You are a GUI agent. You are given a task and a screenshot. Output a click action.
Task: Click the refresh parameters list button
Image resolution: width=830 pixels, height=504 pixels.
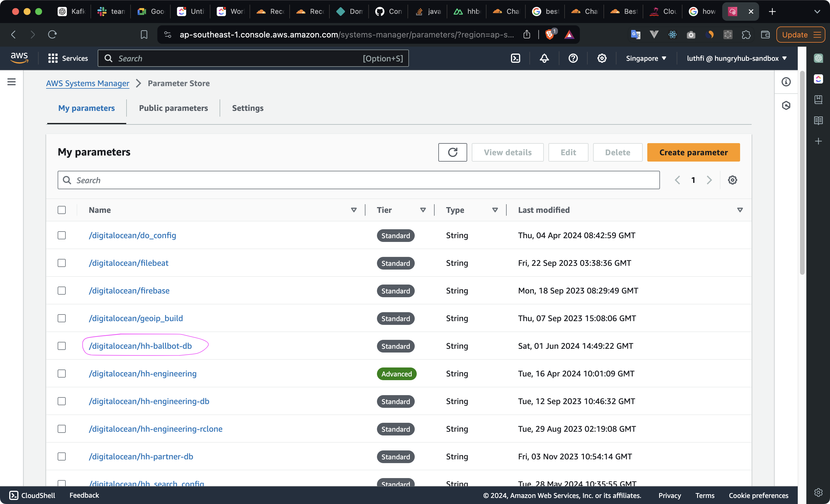452,152
